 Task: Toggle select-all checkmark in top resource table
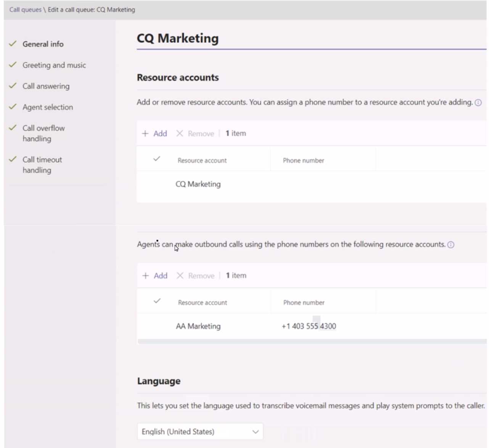point(156,159)
